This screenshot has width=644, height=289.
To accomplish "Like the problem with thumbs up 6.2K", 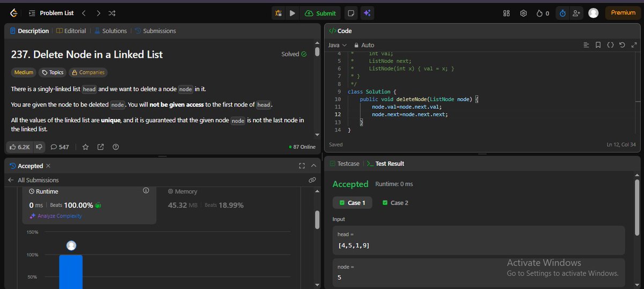I will click(x=20, y=147).
